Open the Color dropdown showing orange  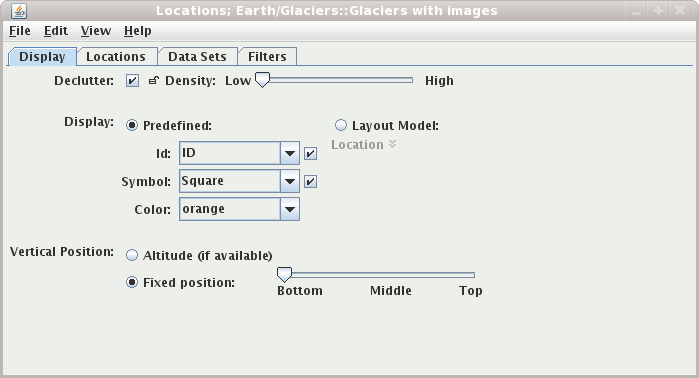coord(239,210)
